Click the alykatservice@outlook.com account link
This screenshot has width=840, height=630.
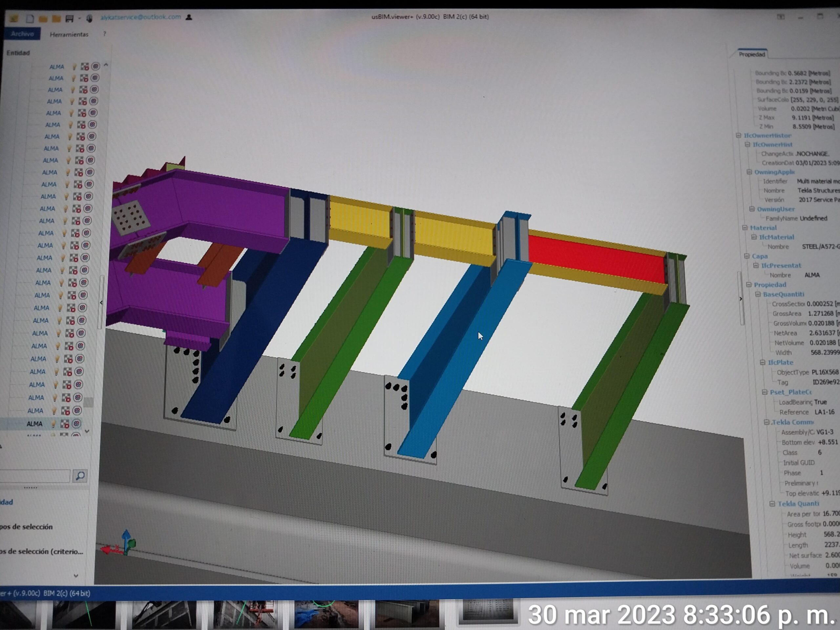(x=140, y=17)
